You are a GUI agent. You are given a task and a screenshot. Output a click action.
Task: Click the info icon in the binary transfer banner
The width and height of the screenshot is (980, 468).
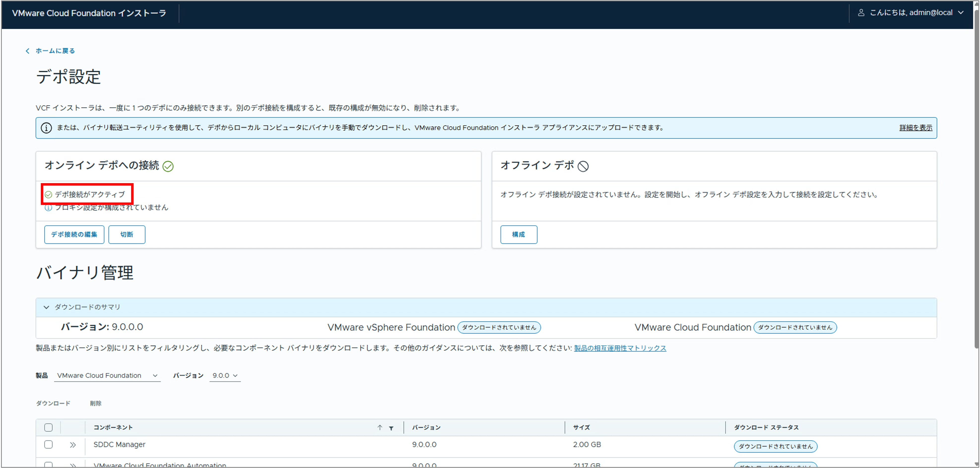point(46,128)
